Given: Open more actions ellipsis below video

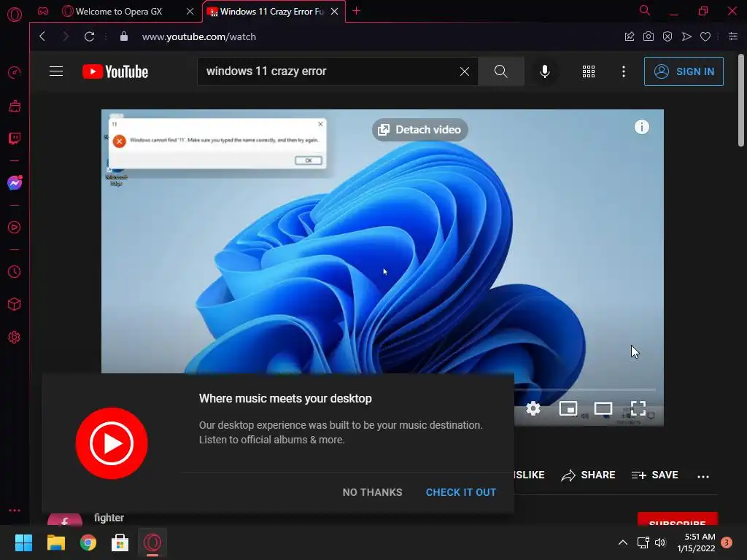Looking at the screenshot, I should click(x=703, y=476).
